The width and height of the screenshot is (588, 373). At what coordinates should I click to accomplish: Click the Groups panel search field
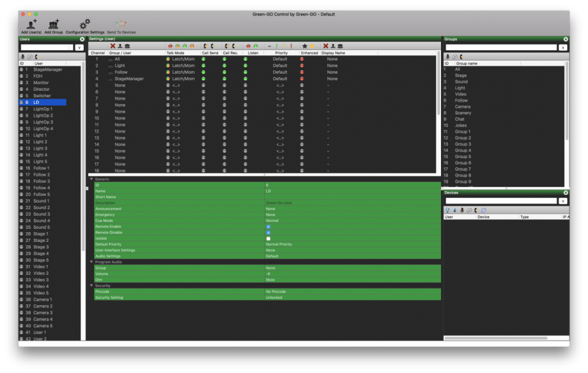[x=501, y=47]
